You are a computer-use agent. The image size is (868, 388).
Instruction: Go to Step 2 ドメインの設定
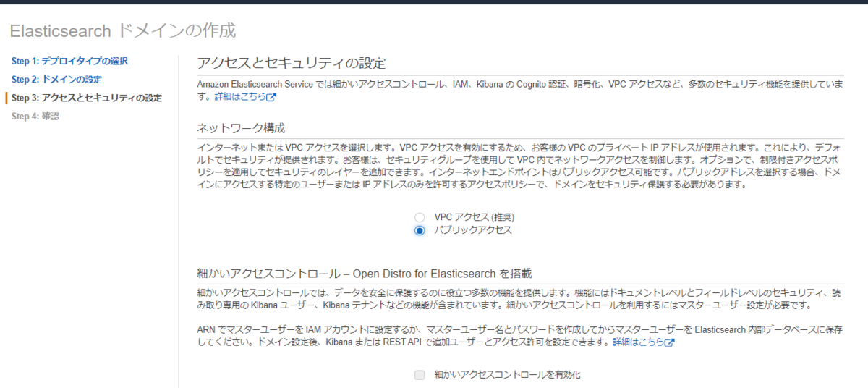56,80
